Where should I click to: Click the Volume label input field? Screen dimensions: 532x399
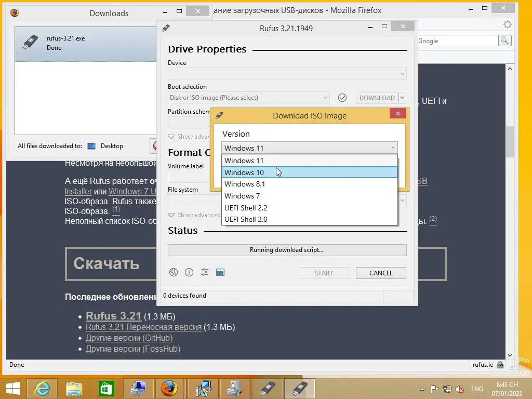189,177
